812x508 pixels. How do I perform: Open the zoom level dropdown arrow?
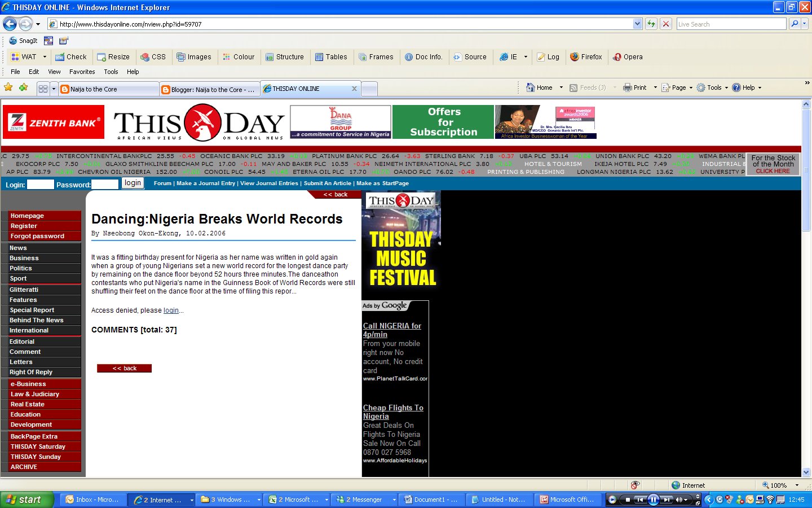797,485
